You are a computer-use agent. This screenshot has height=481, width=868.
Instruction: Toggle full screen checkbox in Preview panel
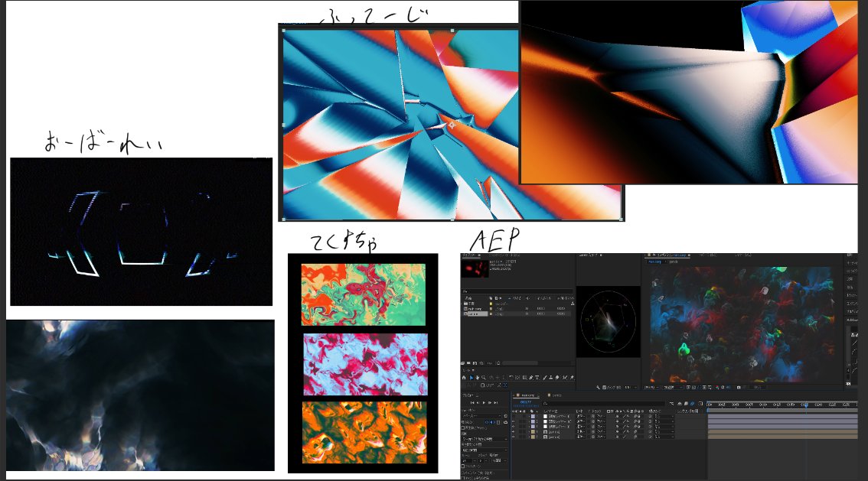(463, 466)
